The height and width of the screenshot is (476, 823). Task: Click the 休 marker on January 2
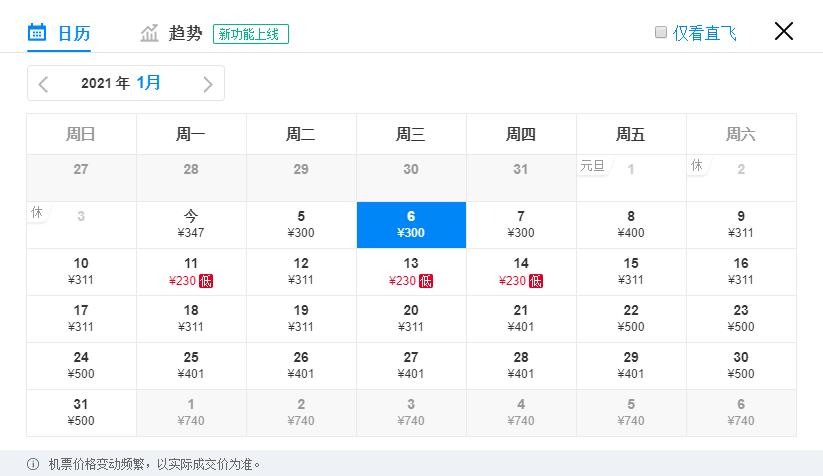697,165
